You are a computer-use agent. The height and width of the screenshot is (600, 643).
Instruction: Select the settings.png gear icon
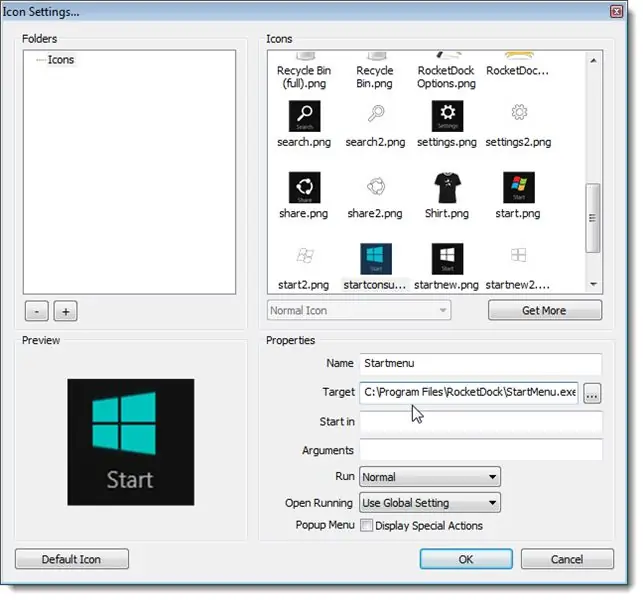point(446,117)
